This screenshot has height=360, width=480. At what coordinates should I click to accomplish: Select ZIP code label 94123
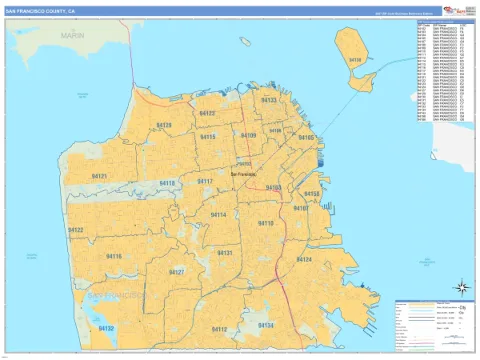pos(207,113)
